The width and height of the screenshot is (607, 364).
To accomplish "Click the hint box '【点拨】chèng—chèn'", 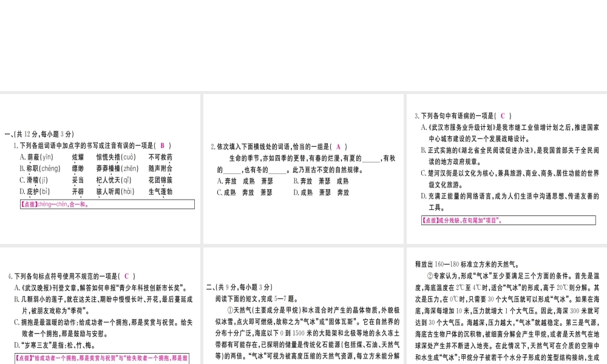I will click(107, 204).
